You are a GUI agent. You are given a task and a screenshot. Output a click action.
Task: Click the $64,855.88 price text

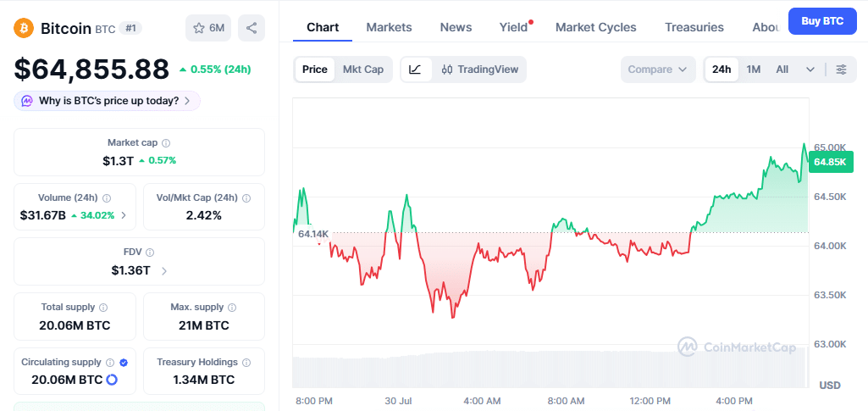91,69
